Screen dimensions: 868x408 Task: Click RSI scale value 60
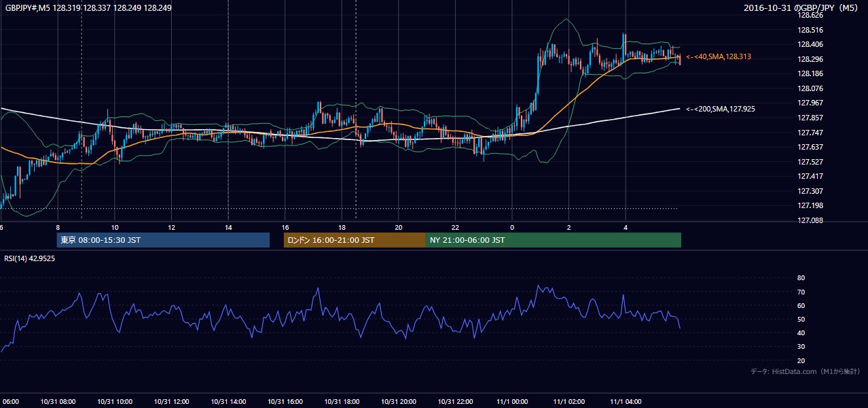click(801, 306)
